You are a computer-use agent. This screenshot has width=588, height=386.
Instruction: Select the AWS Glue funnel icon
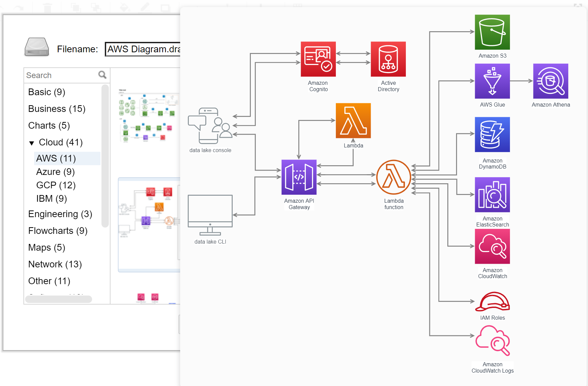[x=492, y=81]
